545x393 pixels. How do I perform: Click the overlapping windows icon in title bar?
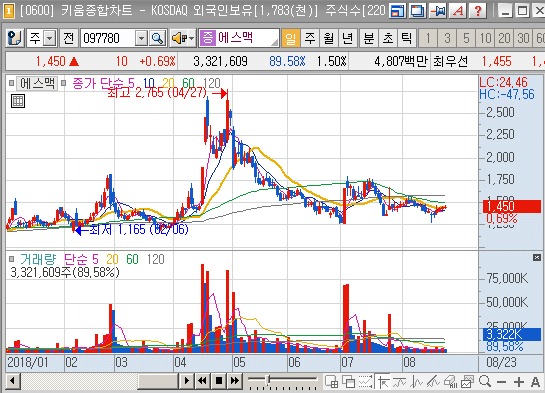coord(418,10)
